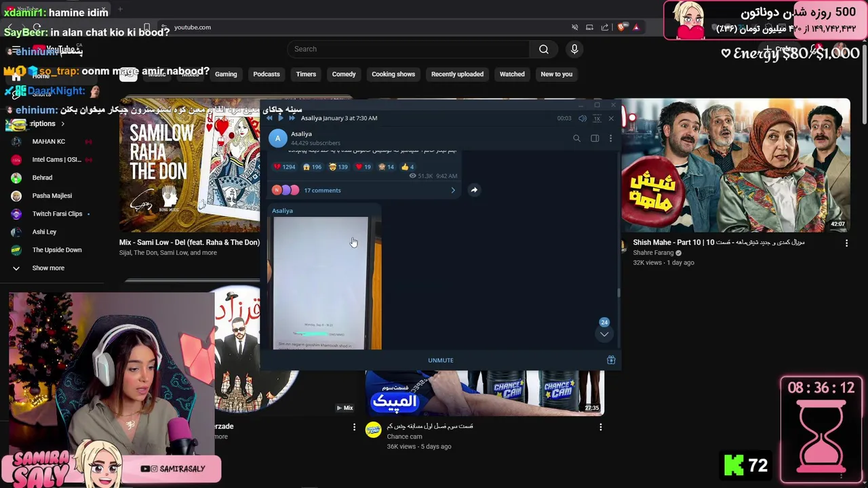Select the New to you filter chip

pos(557,74)
